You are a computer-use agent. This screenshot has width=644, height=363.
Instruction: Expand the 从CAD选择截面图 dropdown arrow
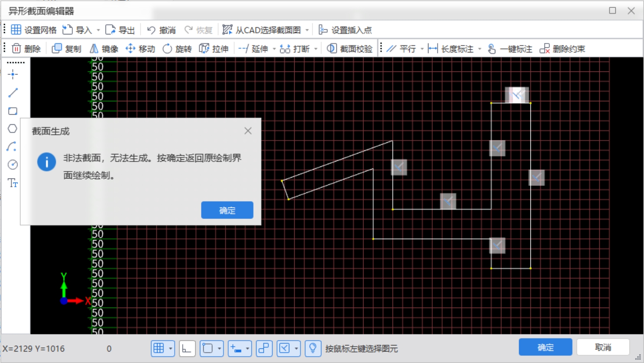coord(307,30)
